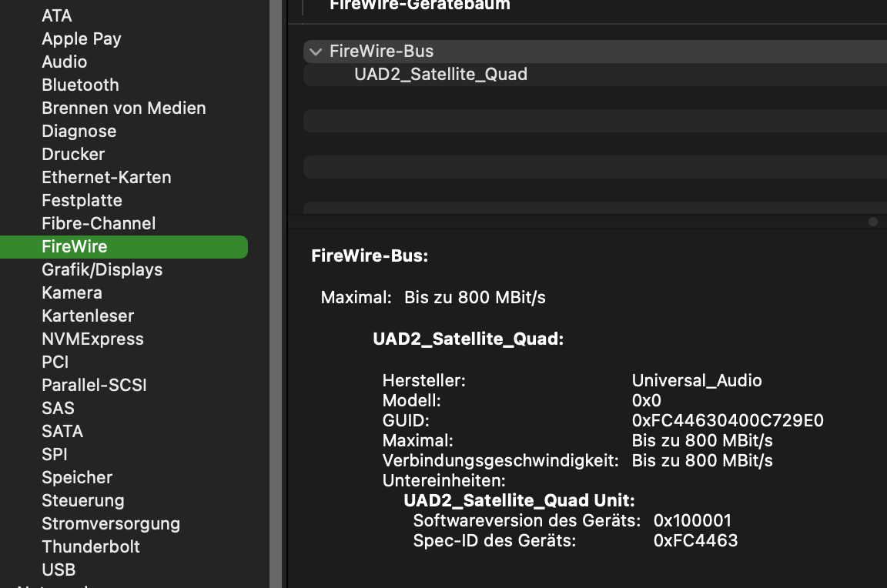Screen dimensions: 887x588
Task: Select Drucker in the sidebar
Action: click(74, 154)
